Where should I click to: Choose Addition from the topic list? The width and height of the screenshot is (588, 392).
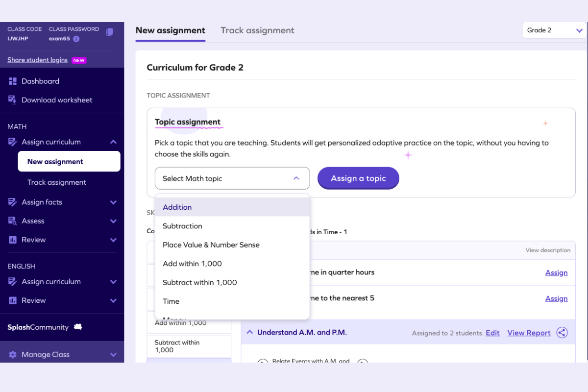tap(232, 207)
